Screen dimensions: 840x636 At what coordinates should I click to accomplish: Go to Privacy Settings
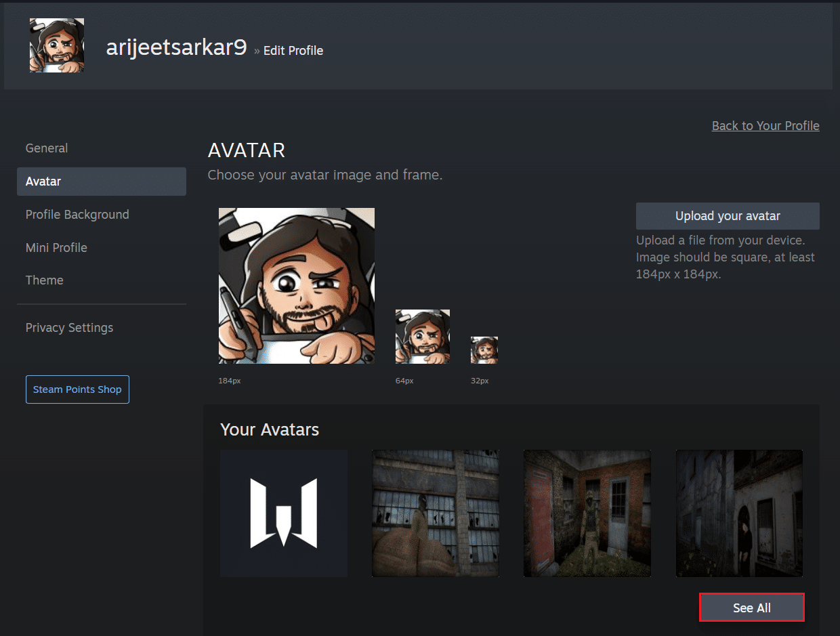coord(69,328)
